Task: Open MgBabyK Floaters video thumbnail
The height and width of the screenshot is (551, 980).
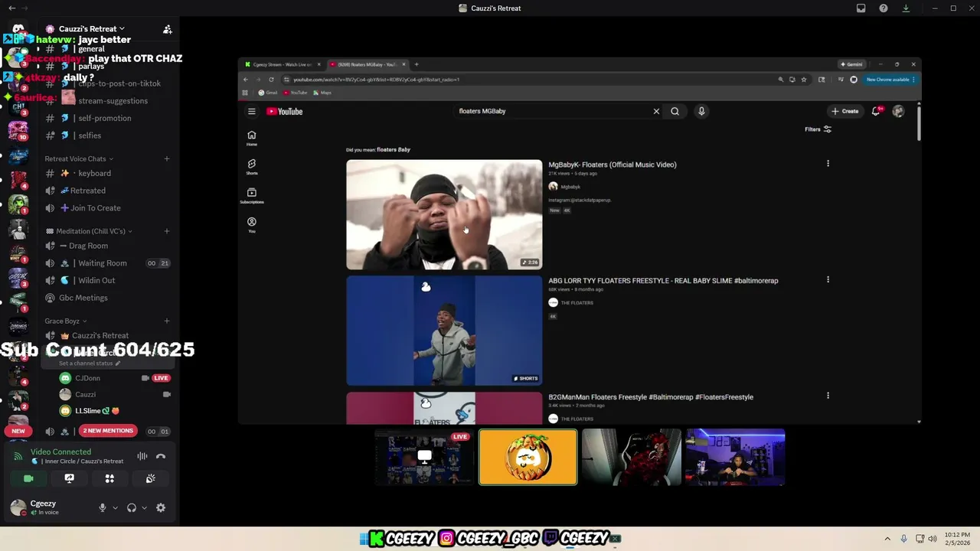Action: click(444, 214)
